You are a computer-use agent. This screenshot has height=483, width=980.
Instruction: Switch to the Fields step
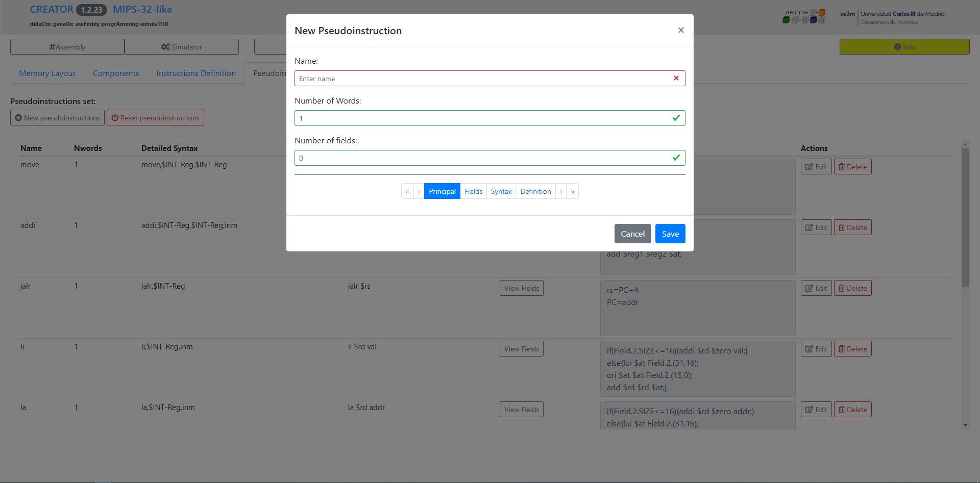(473, 192)
